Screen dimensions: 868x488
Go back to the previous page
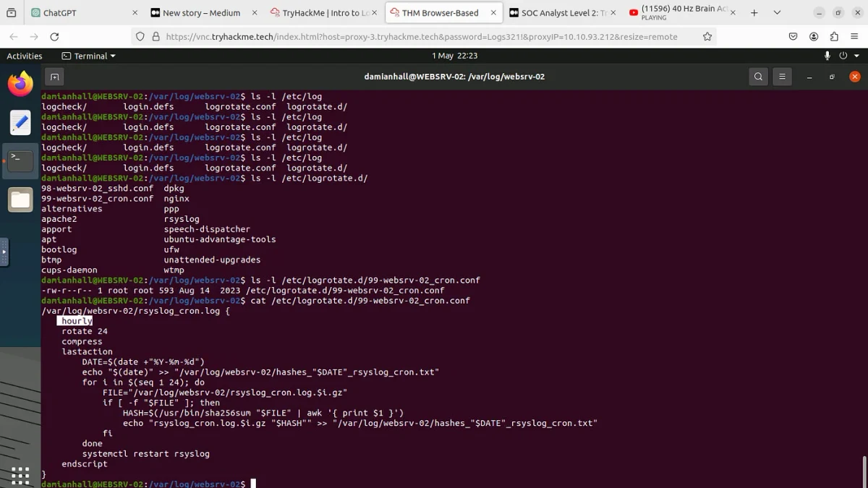[14, 37]
